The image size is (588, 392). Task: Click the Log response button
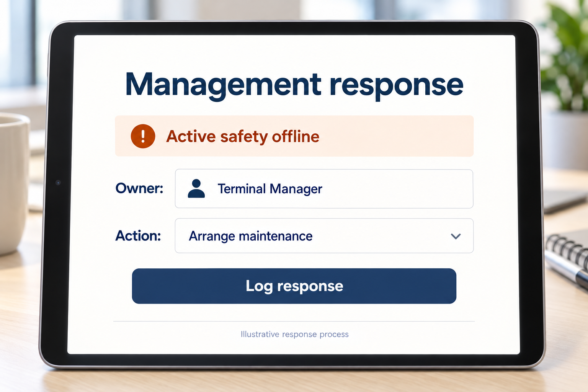point(294,286)
